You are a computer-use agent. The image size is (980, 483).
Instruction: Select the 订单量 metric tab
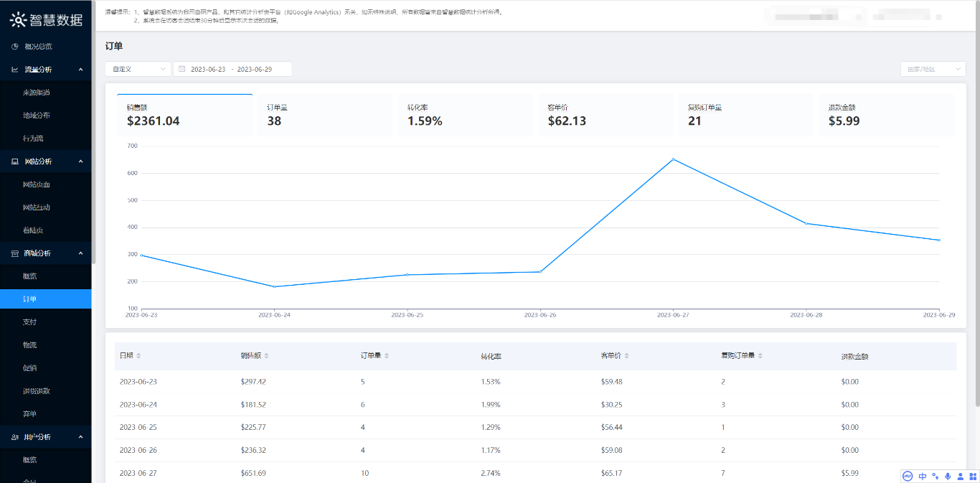323,115
